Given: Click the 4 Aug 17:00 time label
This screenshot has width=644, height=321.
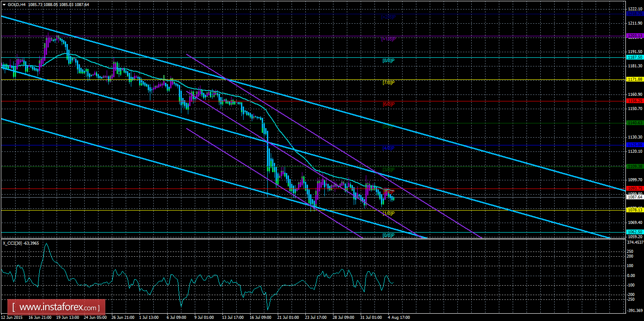Looking at the screenshot, I should click(399, 317).
